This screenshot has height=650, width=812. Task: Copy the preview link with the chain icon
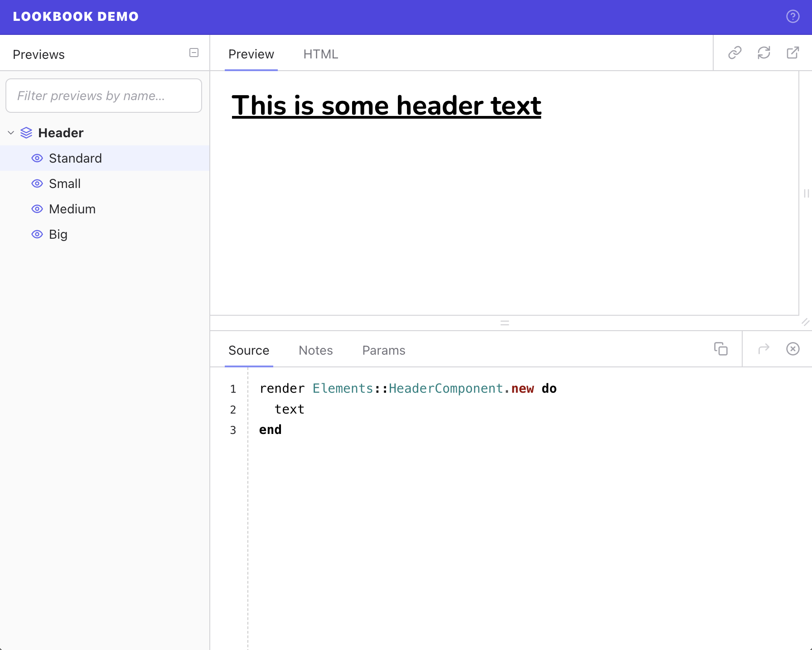pyautogui.click(x=735, y=53)
